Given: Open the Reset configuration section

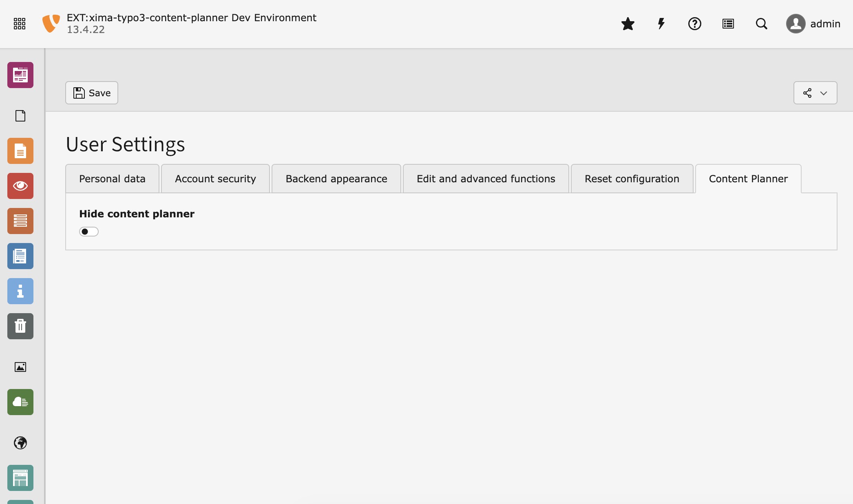Looking at the screenshot, I should point(632,178).
